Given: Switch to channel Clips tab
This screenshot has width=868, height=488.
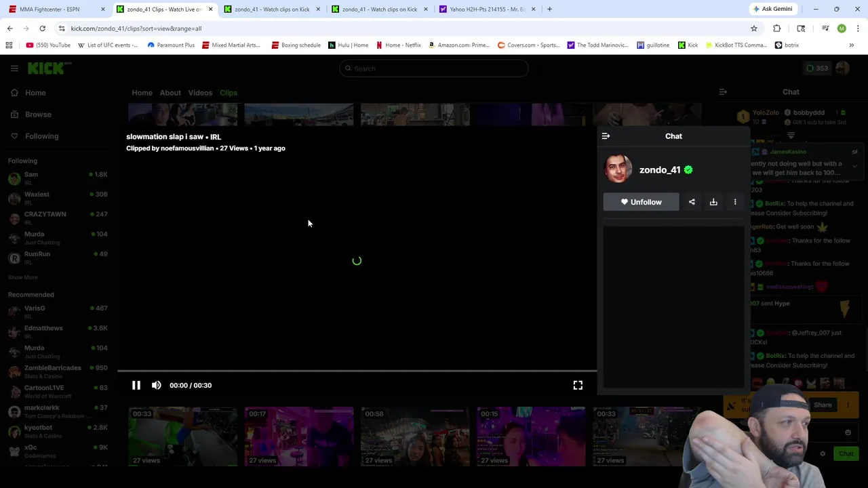Looking at the screenshot, I should coord(228,93).
